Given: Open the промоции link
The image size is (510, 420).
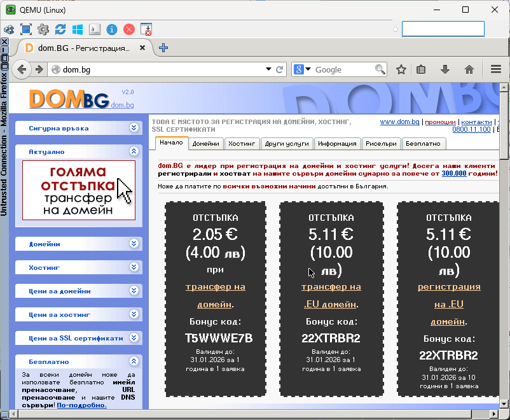Looking at the screenshot, I should [441, 122].
